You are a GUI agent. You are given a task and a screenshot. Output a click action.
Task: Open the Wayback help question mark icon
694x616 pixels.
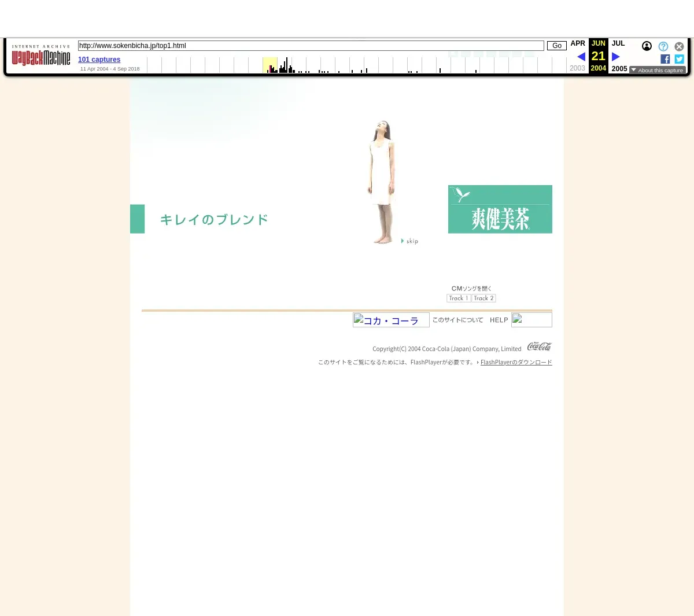point(663,46)
